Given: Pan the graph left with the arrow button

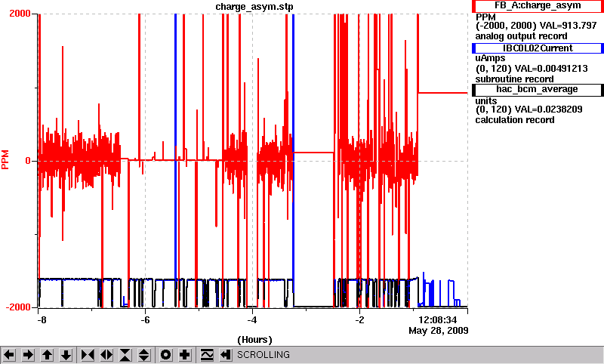Looking at the screenshot, I should [9, 354].
